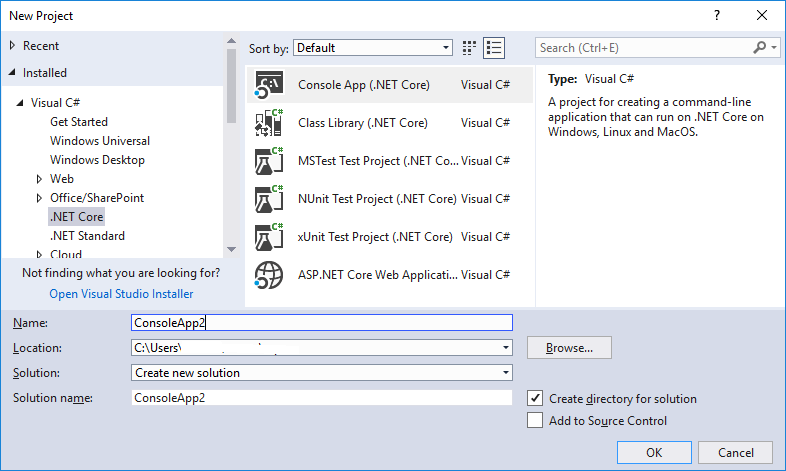Close the New Project dialog
The width and height of the screenshot is (786, 471).
pos(762,16)
